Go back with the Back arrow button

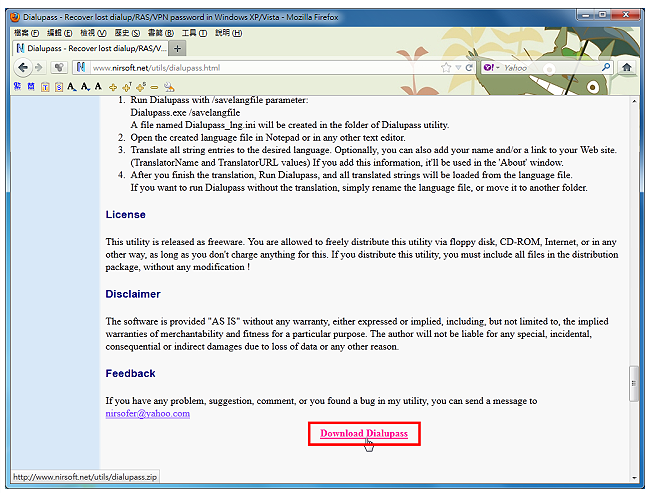pyautogui.click(x=23, y=68)
